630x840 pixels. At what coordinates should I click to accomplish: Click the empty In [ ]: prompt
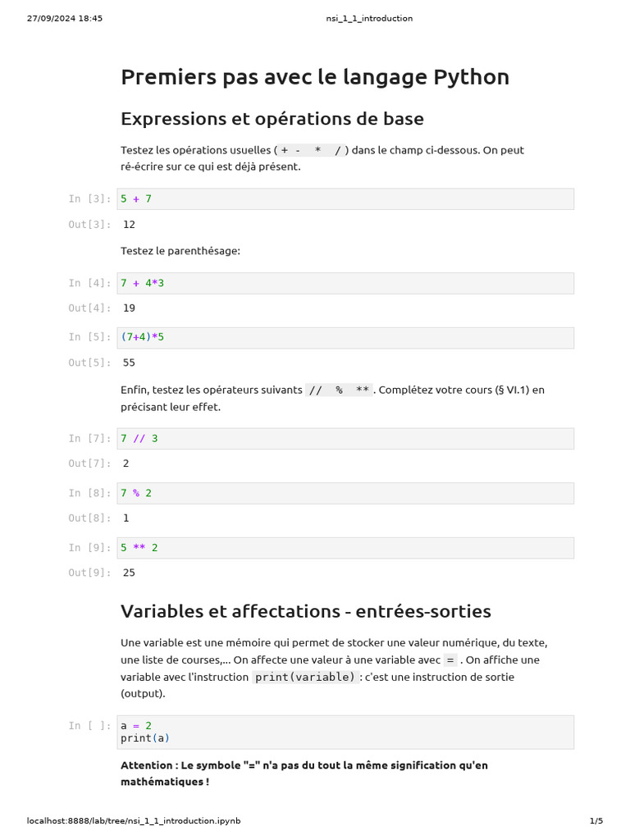click(89, 726)
